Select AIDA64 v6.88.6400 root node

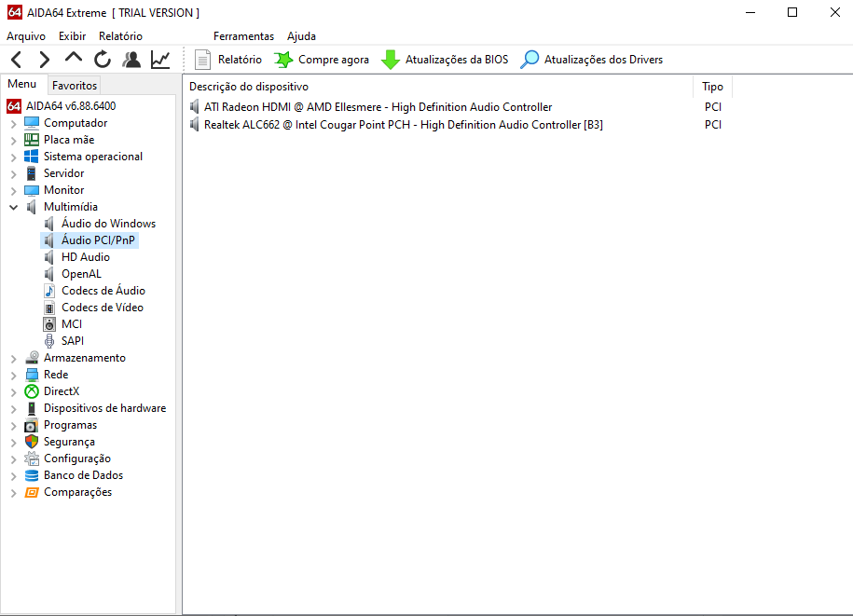[x=71, y=106]
